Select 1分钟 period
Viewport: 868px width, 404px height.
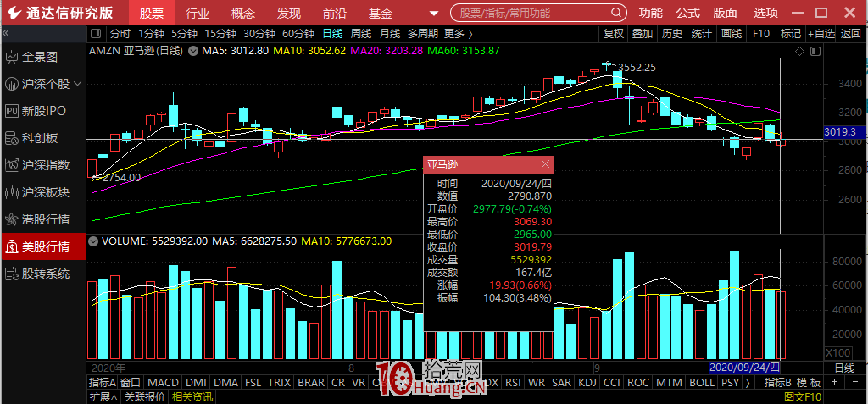152,34
